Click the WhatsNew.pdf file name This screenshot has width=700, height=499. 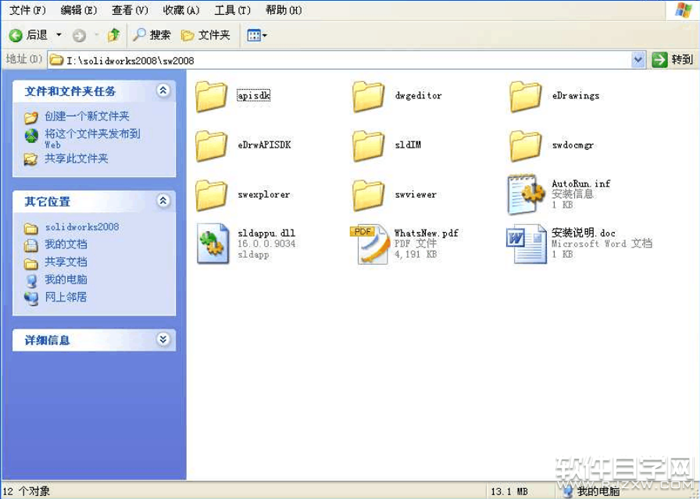click(426, 233)
